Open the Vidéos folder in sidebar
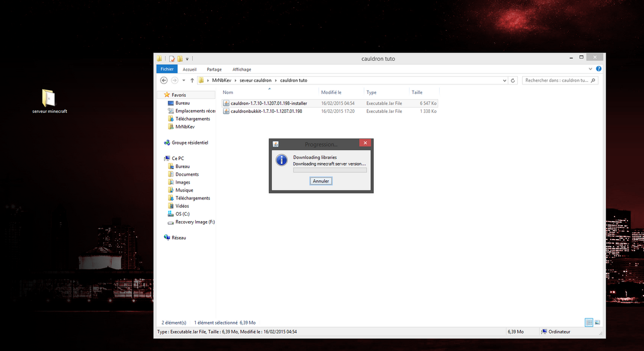644x351 pixels. (x=182, y=206)
